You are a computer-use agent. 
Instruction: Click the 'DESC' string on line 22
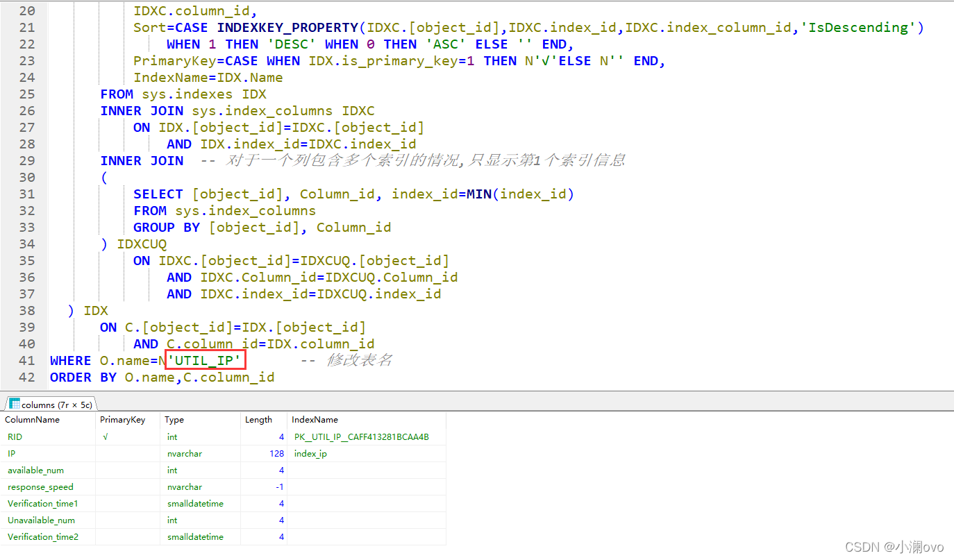[292, 44]
